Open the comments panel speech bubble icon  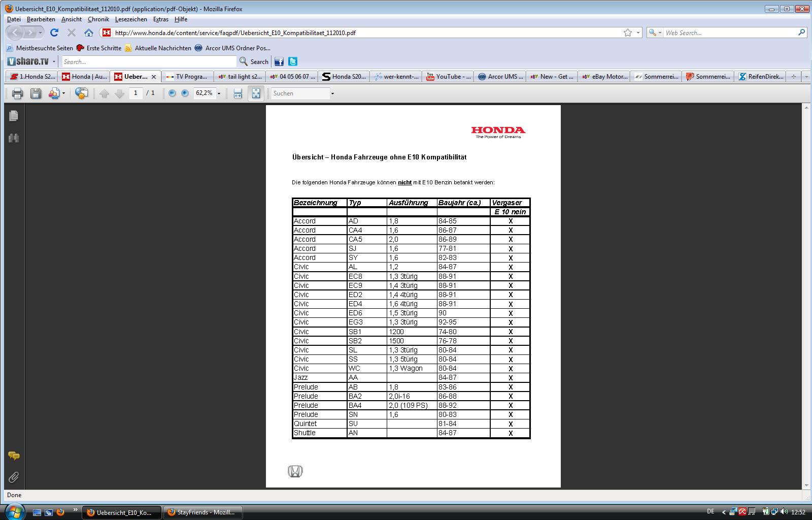coord(14,456)
